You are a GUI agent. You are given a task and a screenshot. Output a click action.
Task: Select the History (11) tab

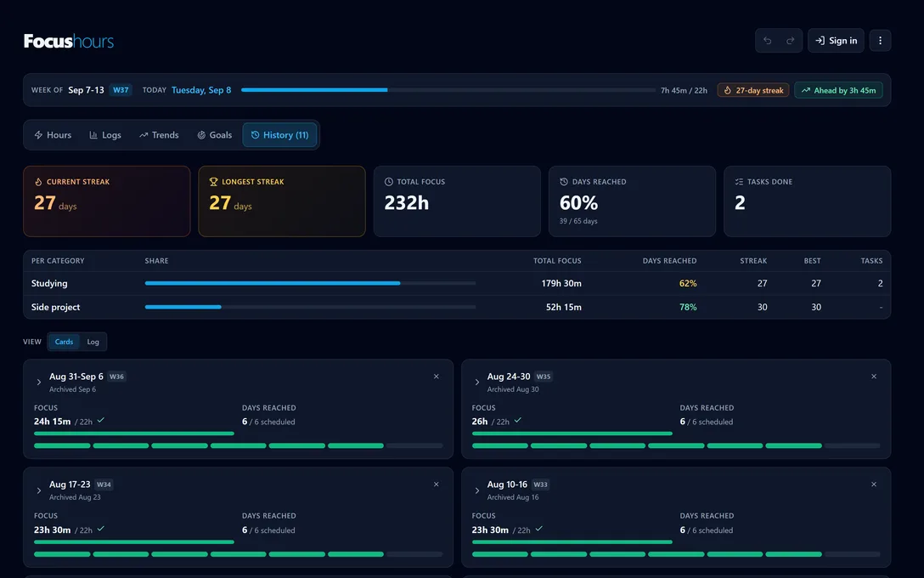pyautogui.click(x=279, y=135)
